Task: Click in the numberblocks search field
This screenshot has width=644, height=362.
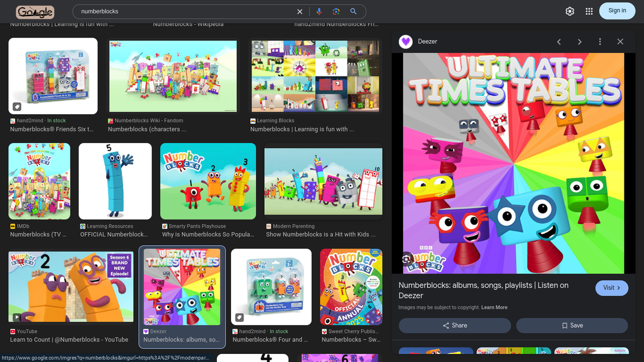Action: [x=186, y=11]
